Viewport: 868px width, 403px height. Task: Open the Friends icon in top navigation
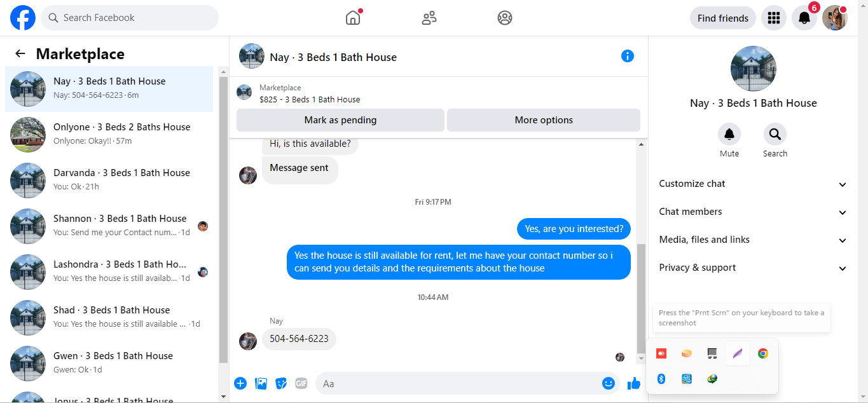tap(429, 18)
